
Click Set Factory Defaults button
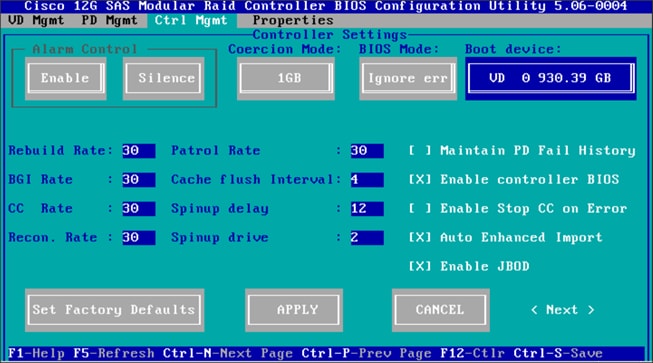[x=114, y=310]
